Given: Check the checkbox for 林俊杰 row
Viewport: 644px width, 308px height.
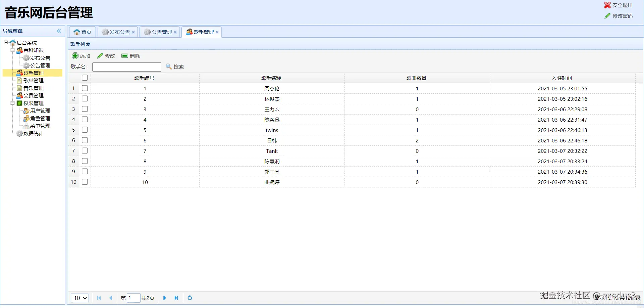Looking at the screenshot, I should point(85,98).
